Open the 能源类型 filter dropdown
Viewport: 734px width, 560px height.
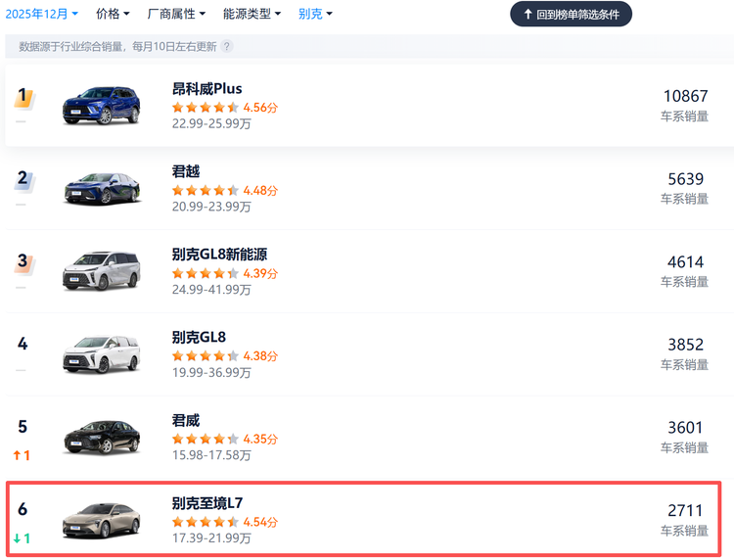252,14
